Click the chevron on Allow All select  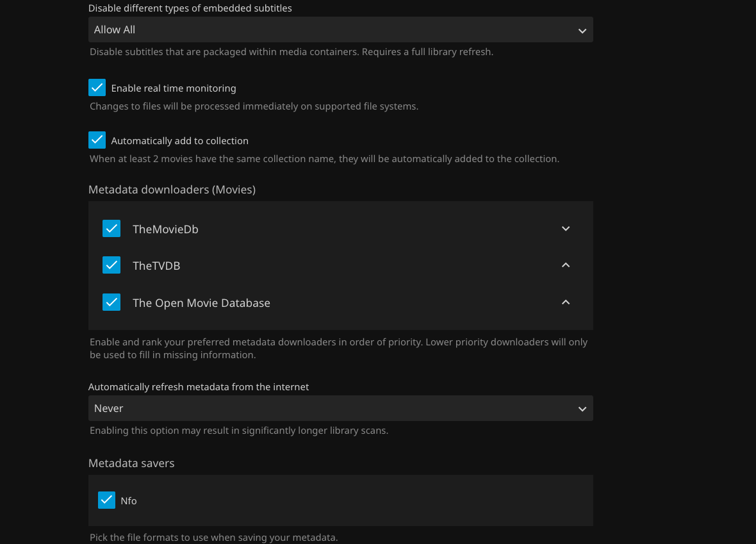(x=582, y=30)
